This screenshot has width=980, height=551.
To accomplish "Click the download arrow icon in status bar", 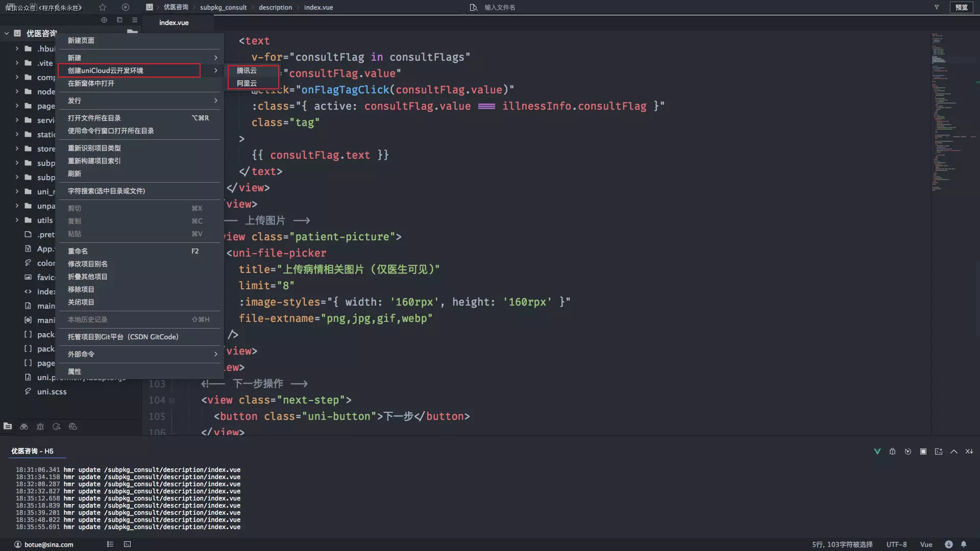I will pos(948,544).
